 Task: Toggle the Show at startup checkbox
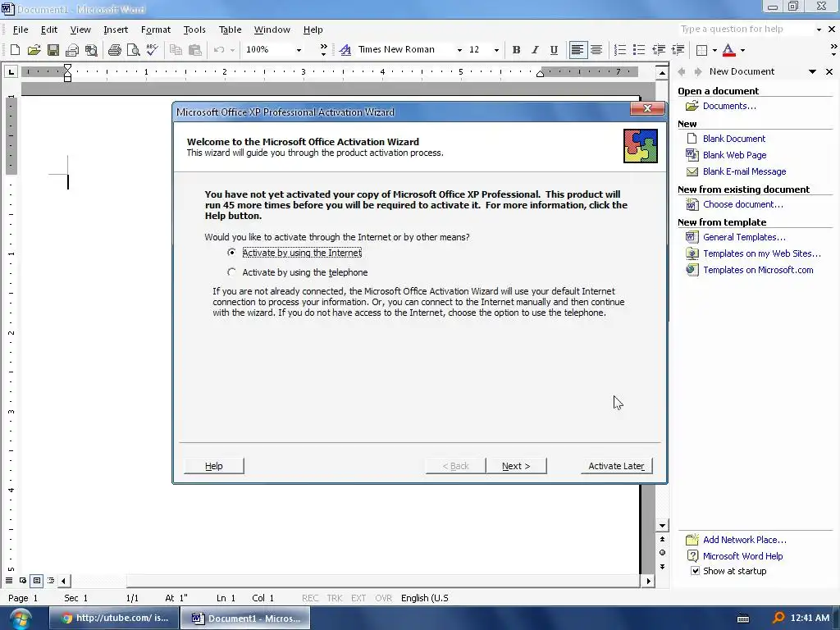(695, 571)
